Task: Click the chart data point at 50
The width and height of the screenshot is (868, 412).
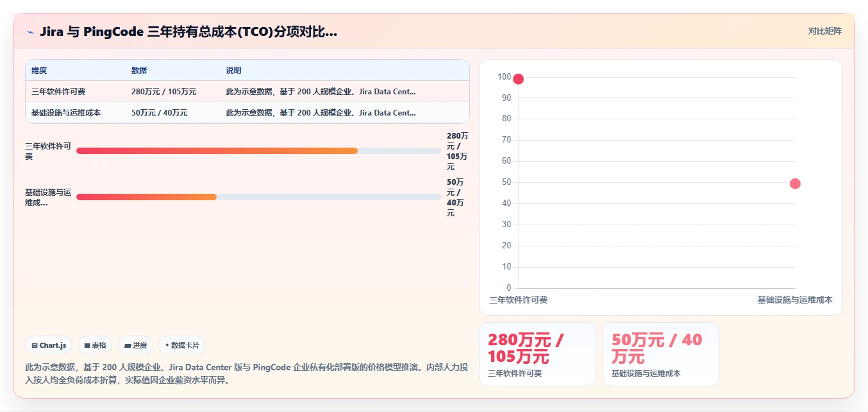Action: click(x=795, y=184)
